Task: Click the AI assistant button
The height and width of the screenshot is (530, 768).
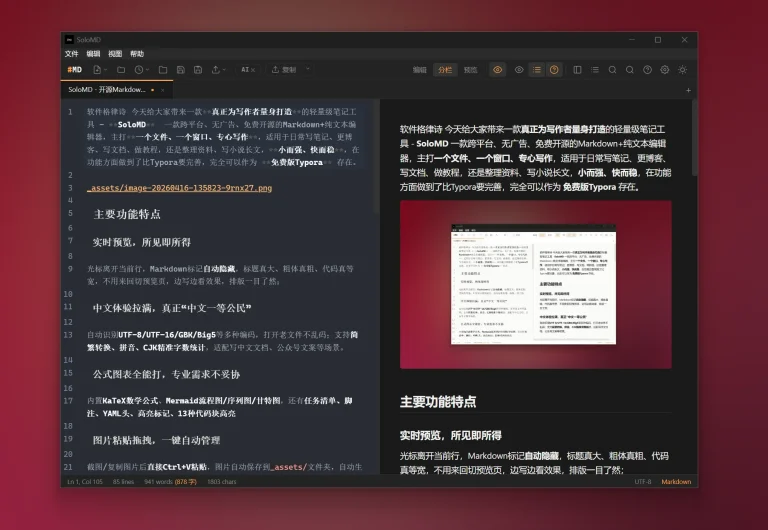Action: [x=247, y=70]
